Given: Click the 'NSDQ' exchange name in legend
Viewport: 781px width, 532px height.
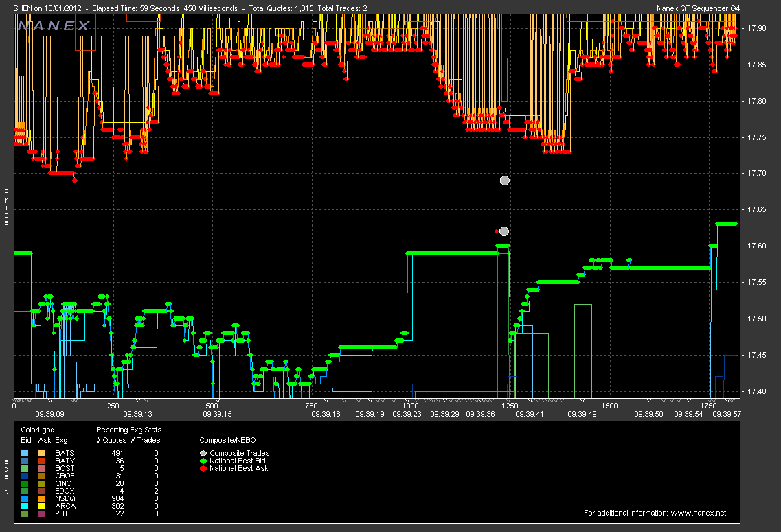Looking at the screenshot, I should click(65, 498).
